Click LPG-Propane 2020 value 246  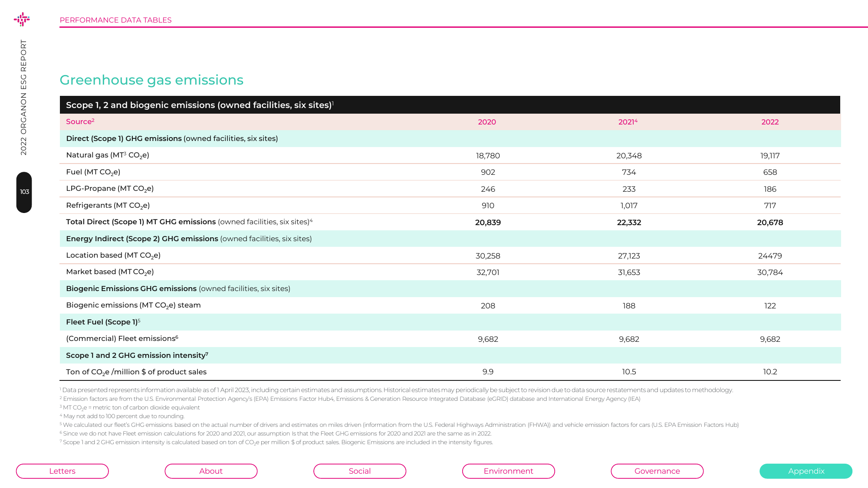488,189
